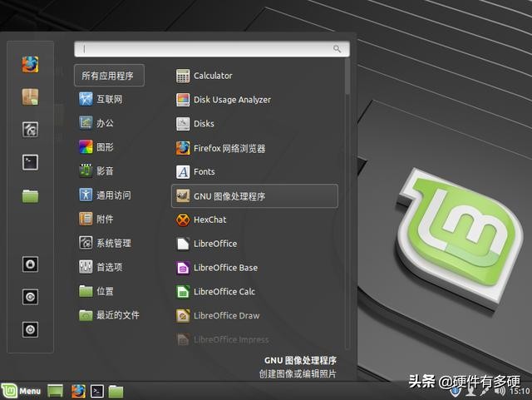Launch Terminal from the favorites sidebar
Viewport: 532px width, 400px height.
coord(30,162)
